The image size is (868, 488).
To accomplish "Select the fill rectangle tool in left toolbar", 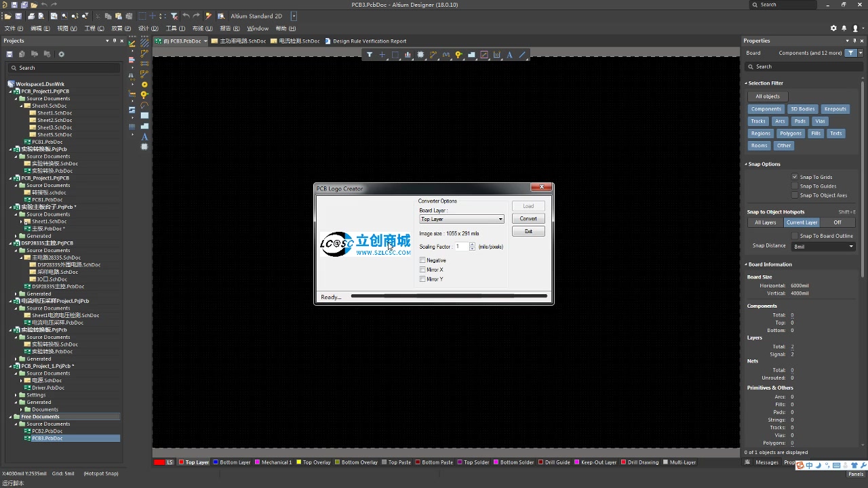I will [144, 116].
